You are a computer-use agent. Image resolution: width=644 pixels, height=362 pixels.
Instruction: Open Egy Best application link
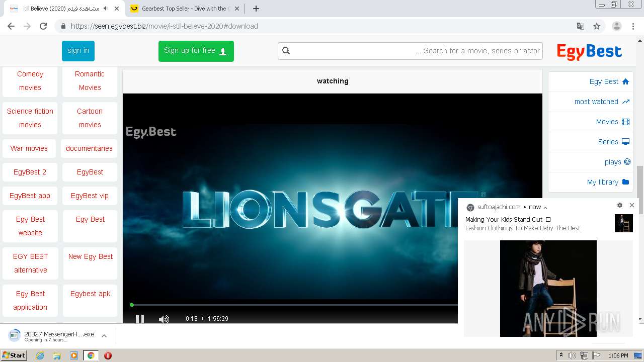(x=30, y=300)
